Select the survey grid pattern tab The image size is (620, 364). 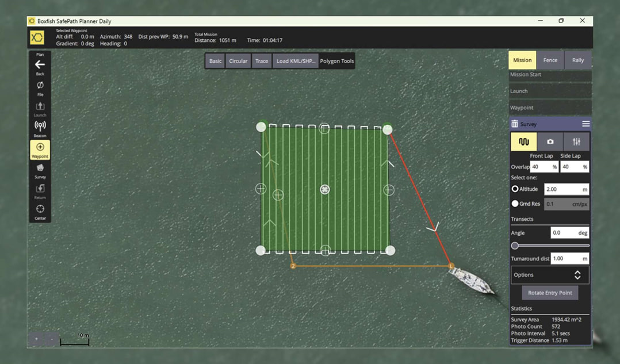point(524,141)
